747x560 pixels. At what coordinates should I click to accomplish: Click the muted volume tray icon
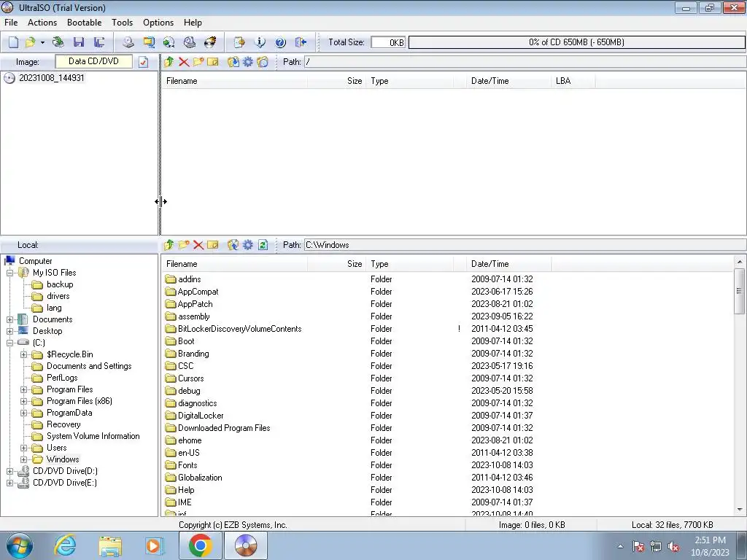click(673, 546)
